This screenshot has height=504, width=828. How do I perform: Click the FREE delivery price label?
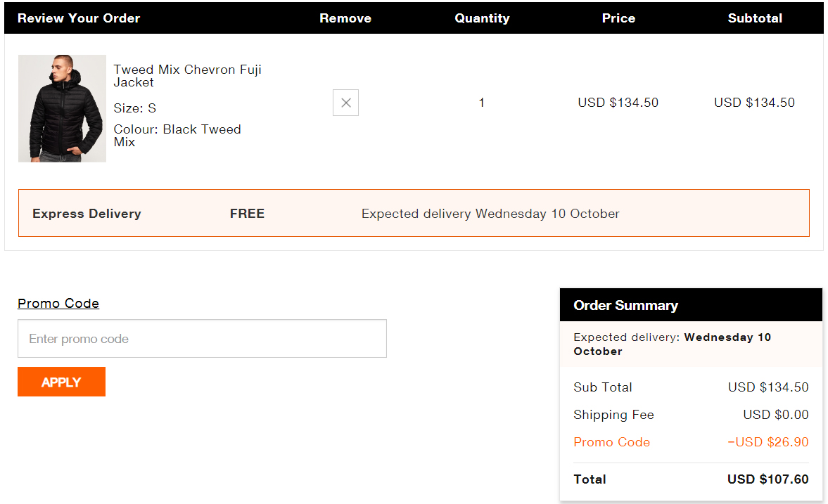pyautogui.click(x=247, y=214)
